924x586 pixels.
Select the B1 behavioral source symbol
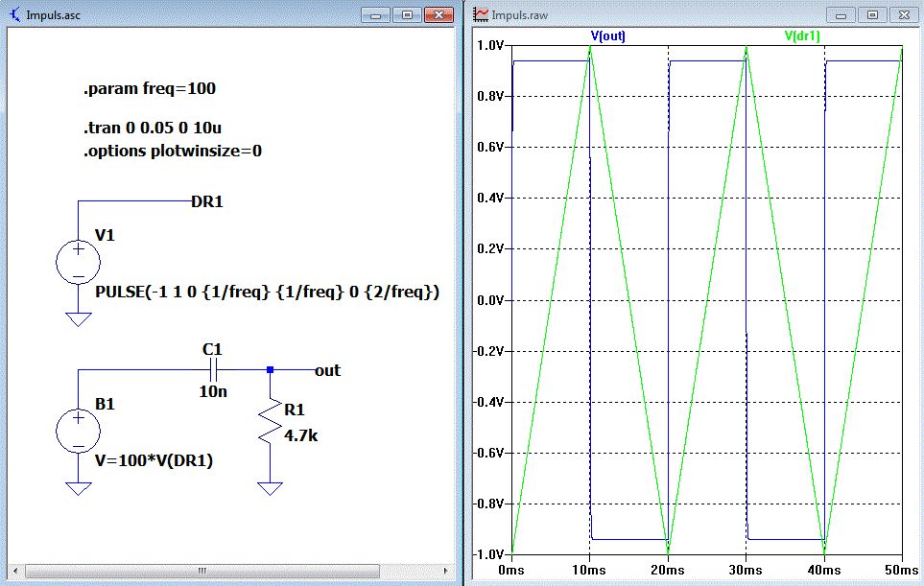point(78,431)
